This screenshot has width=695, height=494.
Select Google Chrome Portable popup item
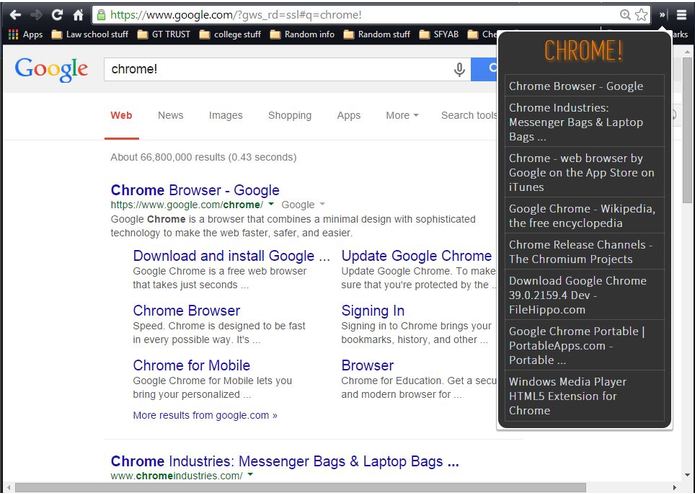pos(584,345)
